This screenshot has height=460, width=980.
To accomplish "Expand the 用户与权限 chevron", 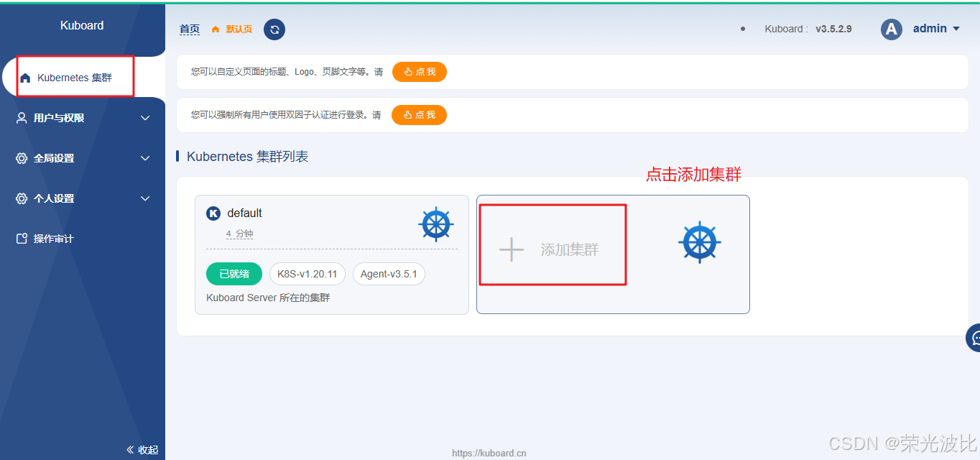I will click(x=145, y=118).
